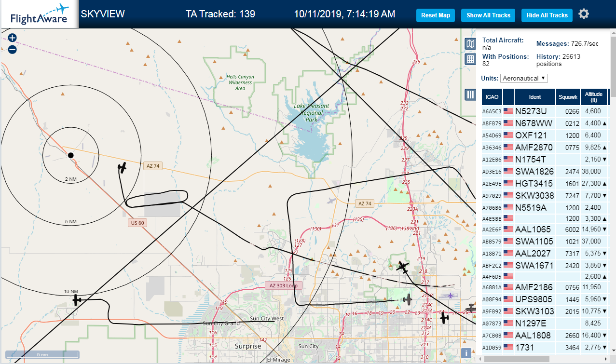Open map info attribution icon

tap(466, 353)
